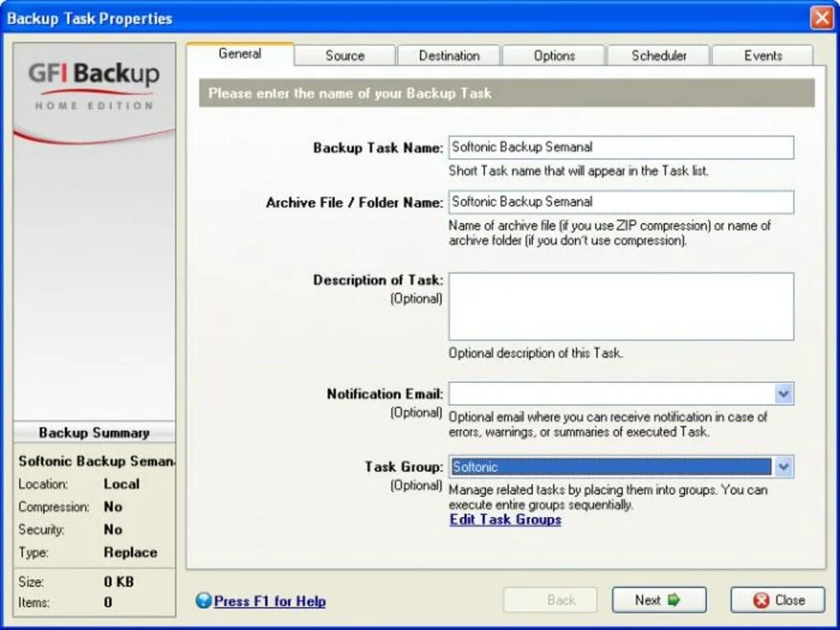Screen dimensions: 840x630
Task: Click the Type value Replace
Action: click(x=130, y=553)
